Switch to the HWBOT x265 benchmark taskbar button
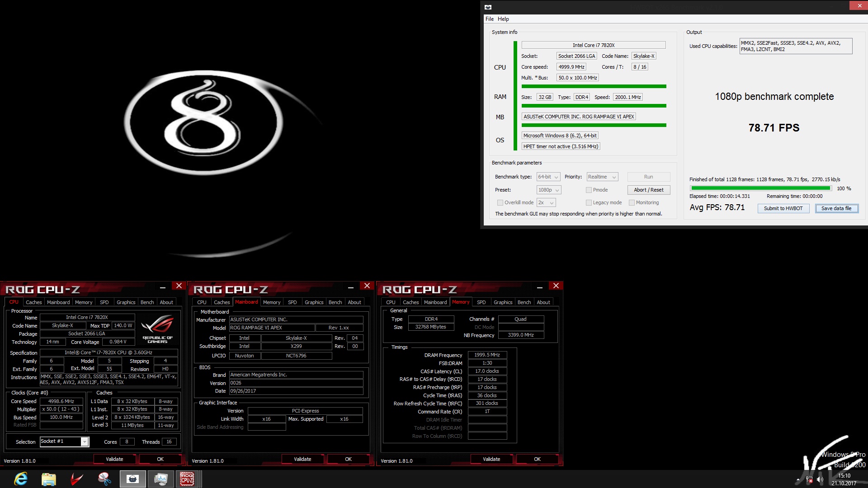 pyautogui.click(x=132, y=479)
